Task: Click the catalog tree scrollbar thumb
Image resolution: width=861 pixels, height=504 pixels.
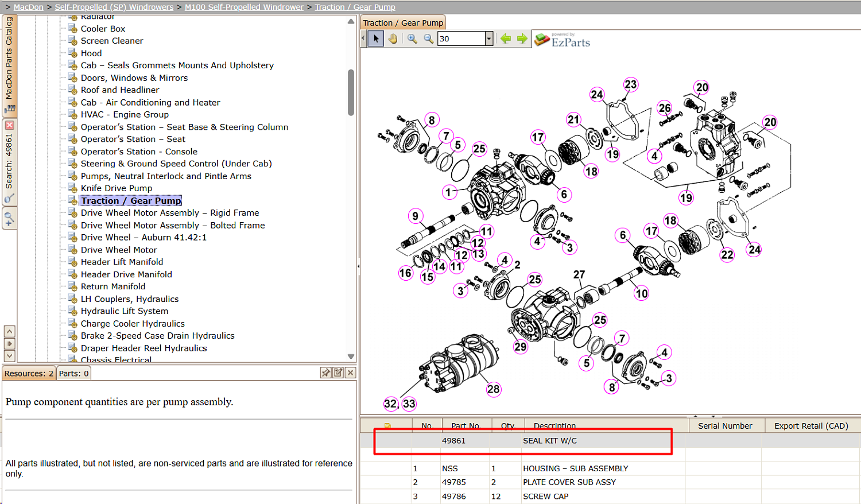Action: [x=351, y=92]
